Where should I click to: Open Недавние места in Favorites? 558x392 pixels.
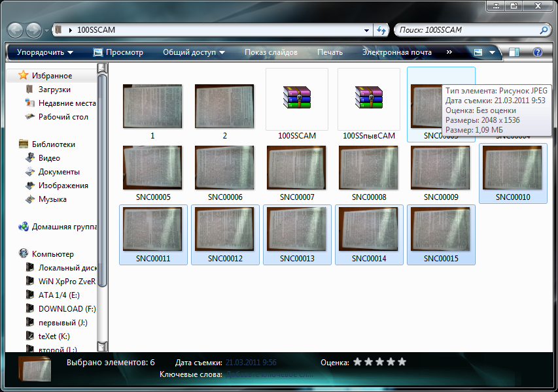click(x=67, y=103)
